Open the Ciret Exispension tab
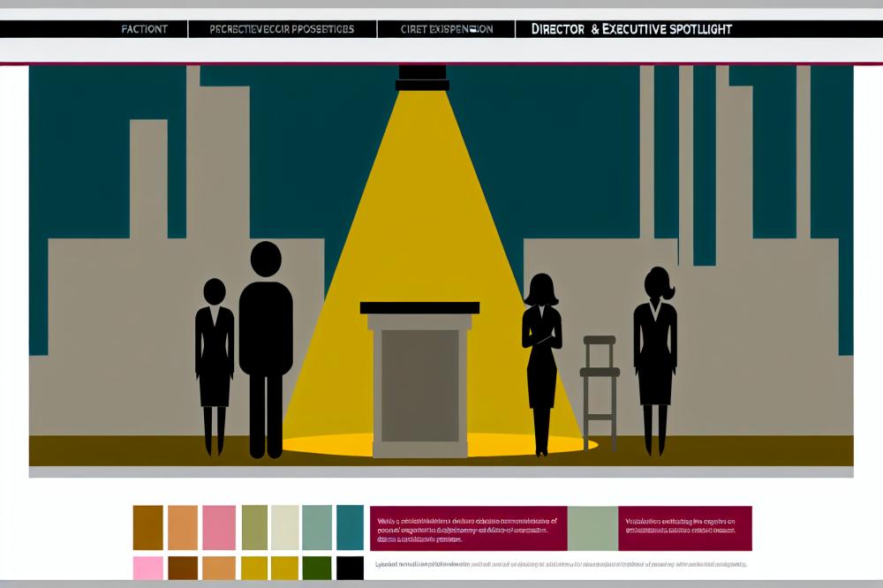The width and height of the screenshot is (883, 588). point(447,29)
